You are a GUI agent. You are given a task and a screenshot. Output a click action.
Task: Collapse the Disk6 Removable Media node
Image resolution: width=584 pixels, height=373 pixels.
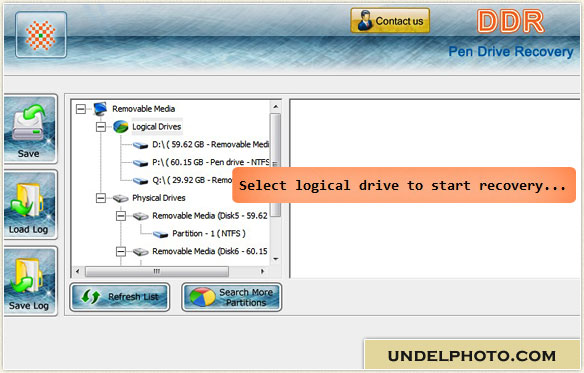[x=121, y=252]
